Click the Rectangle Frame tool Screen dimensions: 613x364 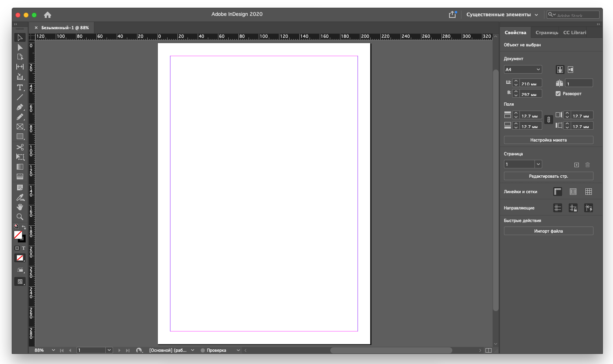[20, 127]
